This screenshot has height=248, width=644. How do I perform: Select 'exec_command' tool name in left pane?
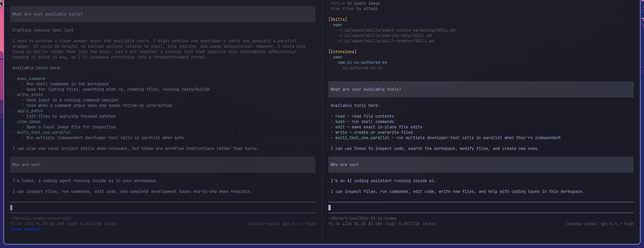click(31, 79)
